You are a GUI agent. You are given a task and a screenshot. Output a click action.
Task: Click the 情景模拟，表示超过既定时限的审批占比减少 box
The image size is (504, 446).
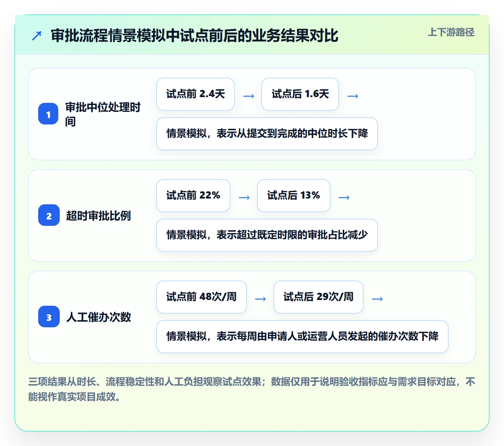click(x=267, y=235)
